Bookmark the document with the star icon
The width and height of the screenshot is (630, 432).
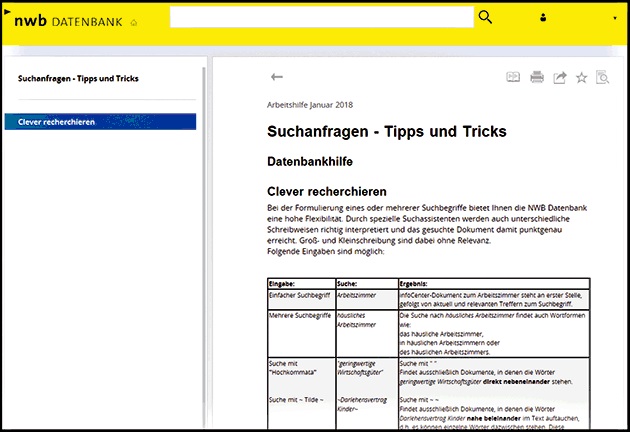click(581, 77)
